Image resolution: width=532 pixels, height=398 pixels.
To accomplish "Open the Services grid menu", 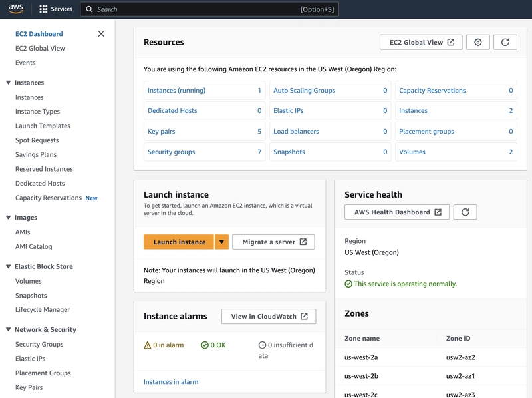I will pos(56,9).
